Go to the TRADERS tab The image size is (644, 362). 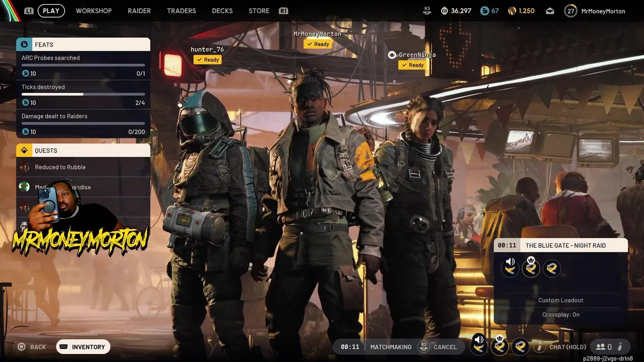coord(181,11)
